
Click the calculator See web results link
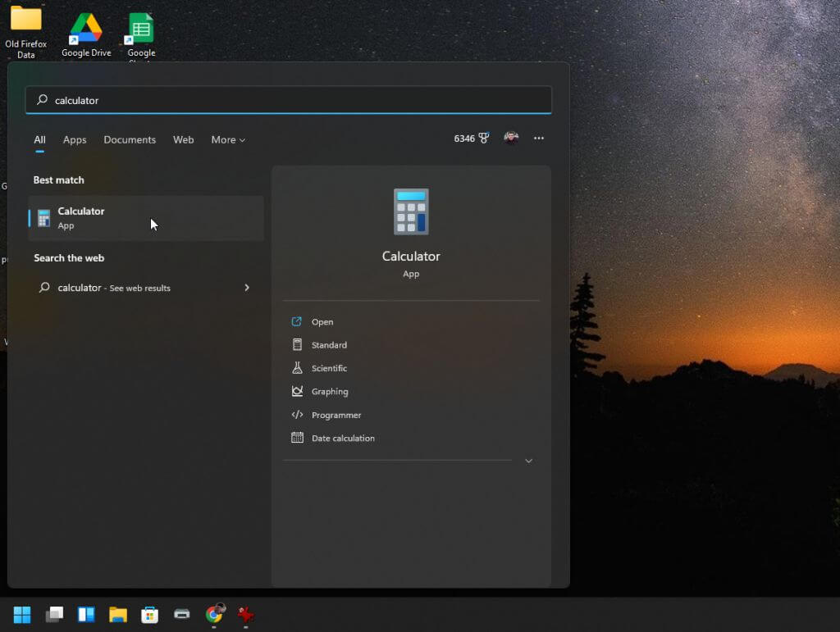115,289
